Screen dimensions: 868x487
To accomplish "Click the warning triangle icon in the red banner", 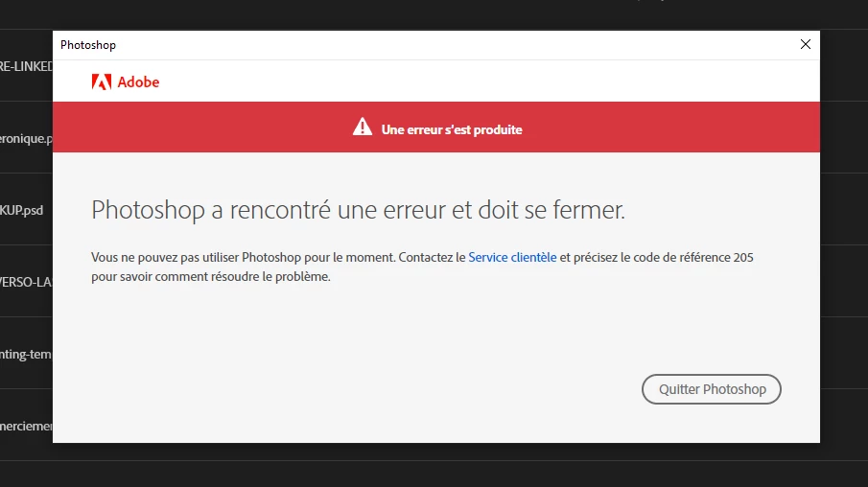I will point(363,128).
